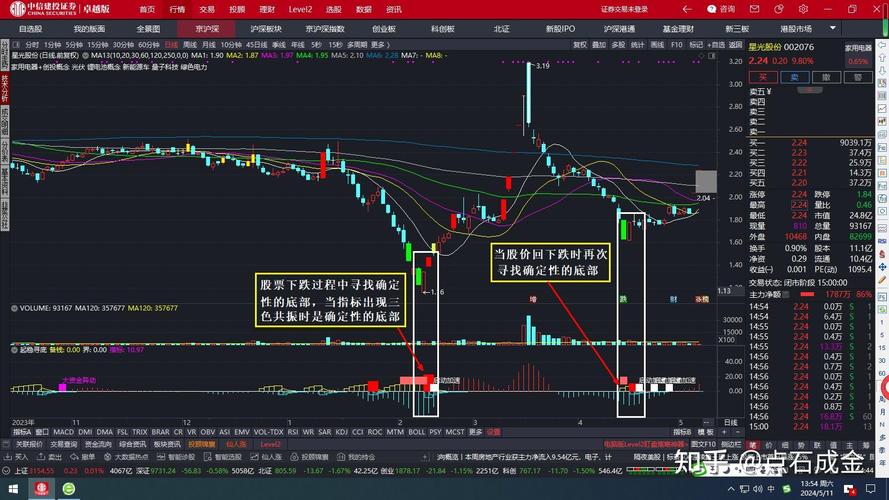Select the 60分钟 period
Image resolution: width=889 pixels, height=500 pixels.
pos(149,45)
